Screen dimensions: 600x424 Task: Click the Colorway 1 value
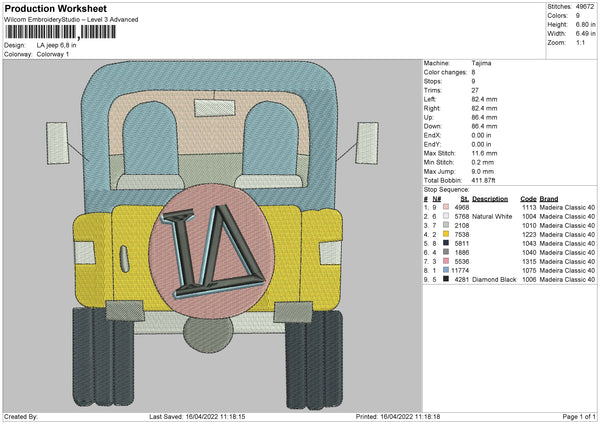click(x=54, y=53)
